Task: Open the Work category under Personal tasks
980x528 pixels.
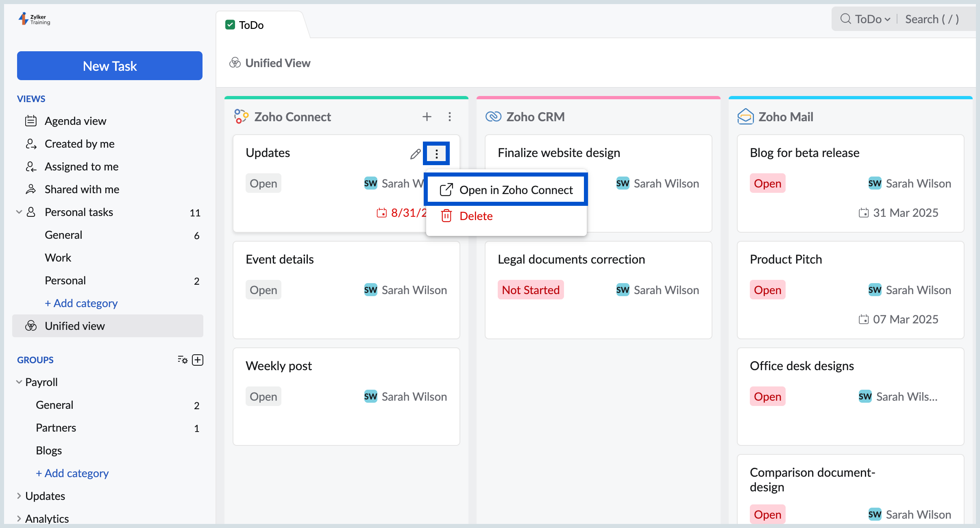Action: click(58, 257)
